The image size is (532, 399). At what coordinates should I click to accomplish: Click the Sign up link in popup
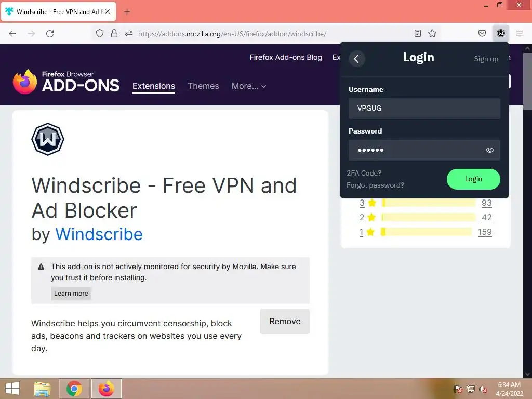point(486,59)
